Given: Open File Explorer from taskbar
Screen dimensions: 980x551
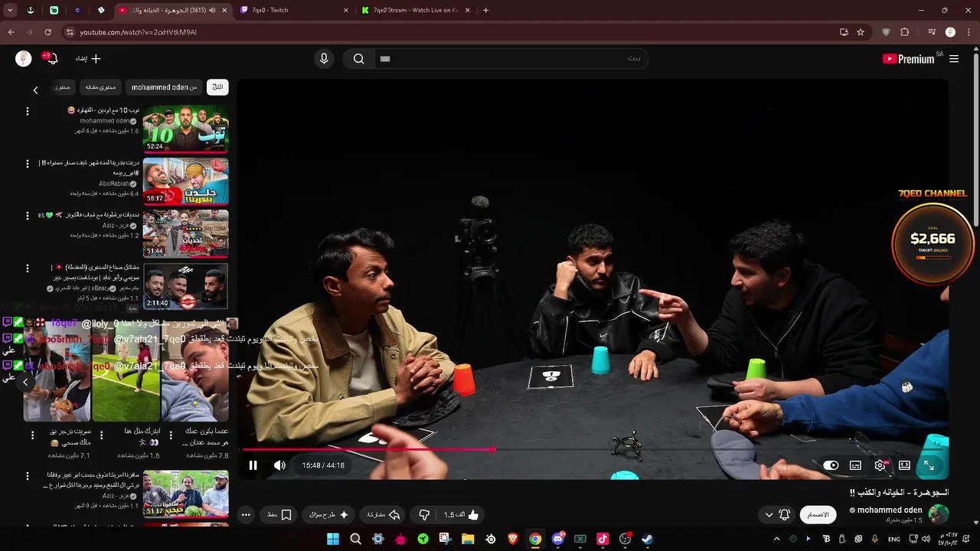Looking at the screenshot, I should 468,539.
